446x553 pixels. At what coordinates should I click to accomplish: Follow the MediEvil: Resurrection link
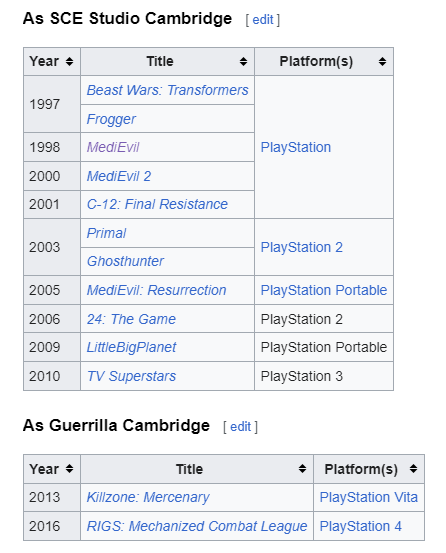click(157, 290)
